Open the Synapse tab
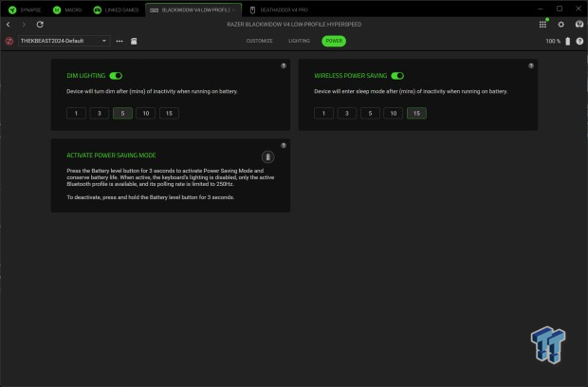The image size is (588, 387). [x=25, y=10]
